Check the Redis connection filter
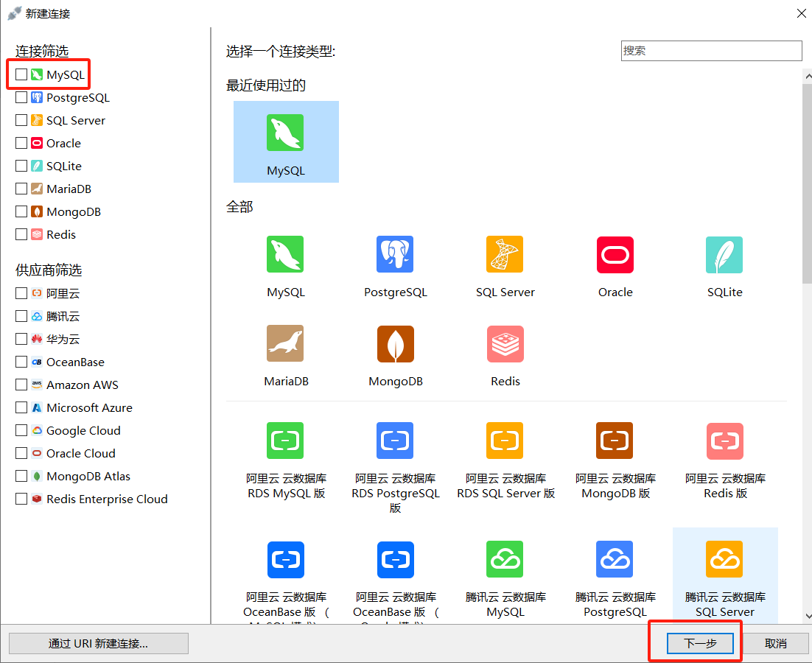The image size is (812, 663). 21,234
